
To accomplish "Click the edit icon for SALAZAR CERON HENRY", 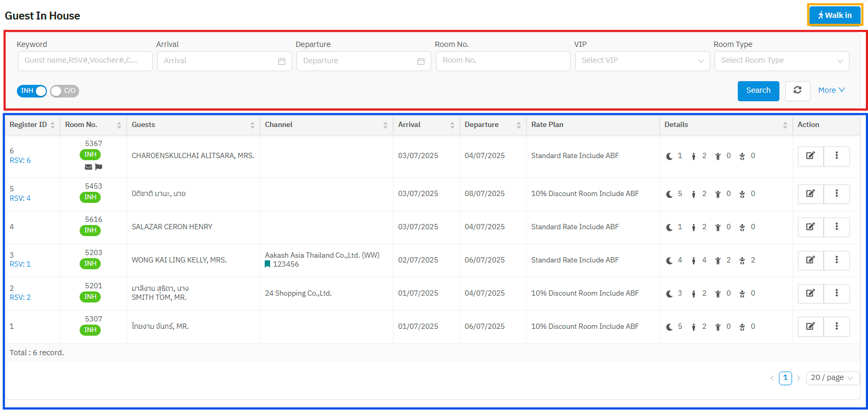I will coord(810,227).
